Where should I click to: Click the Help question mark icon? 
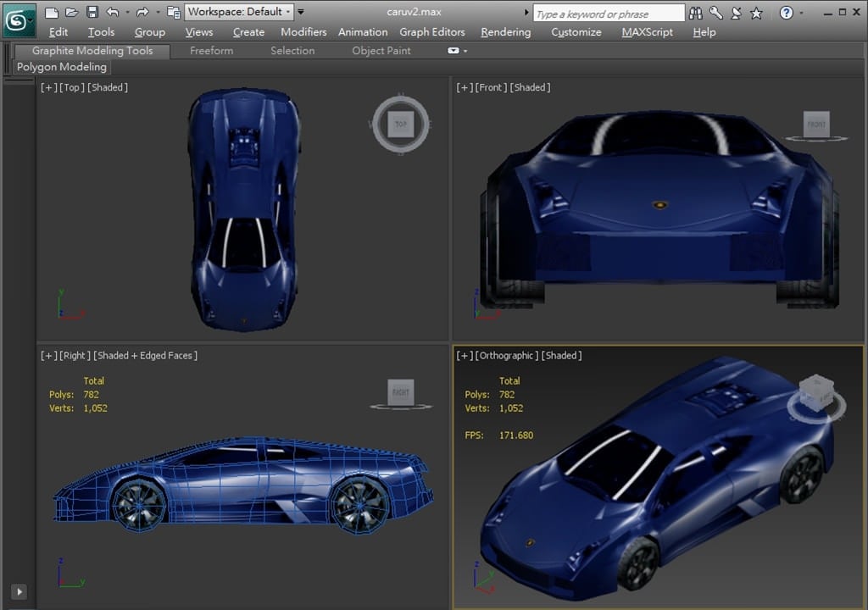[x=786, y=13]
